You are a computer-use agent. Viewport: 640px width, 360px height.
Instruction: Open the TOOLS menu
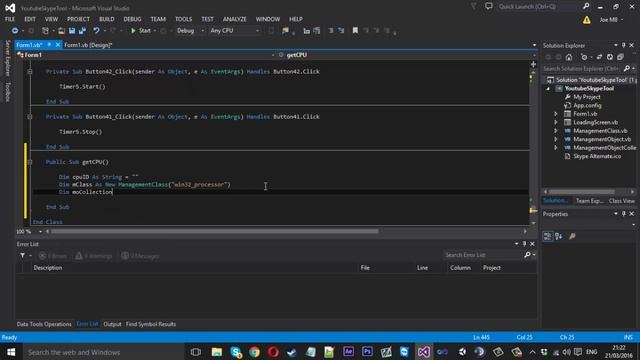pos(183,19)
